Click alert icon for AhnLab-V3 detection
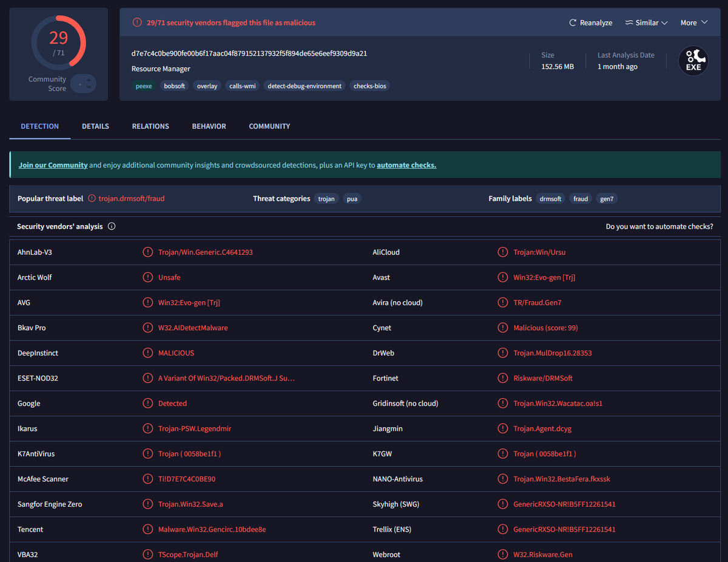 147,252
